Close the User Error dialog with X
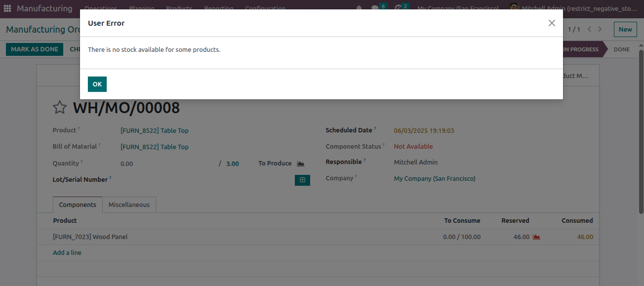644x286 pixels. click(x=552, y=23)
